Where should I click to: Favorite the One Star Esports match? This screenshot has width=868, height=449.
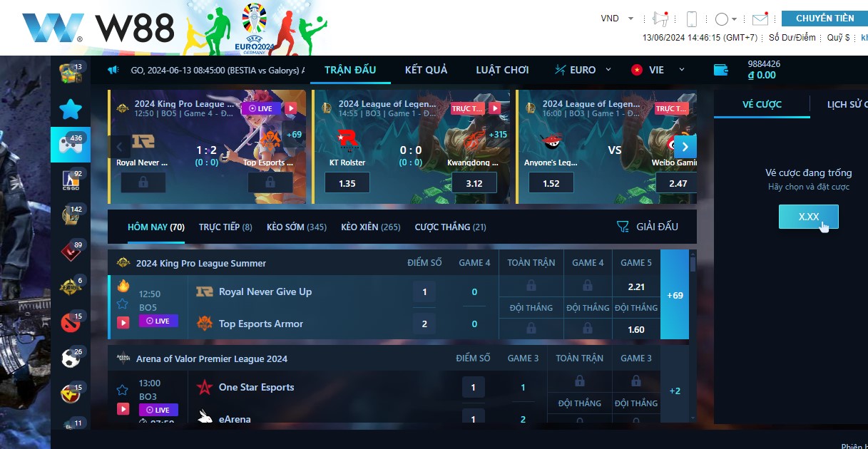[123, 390]
